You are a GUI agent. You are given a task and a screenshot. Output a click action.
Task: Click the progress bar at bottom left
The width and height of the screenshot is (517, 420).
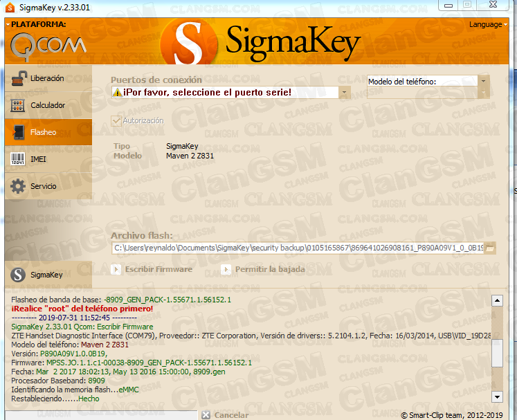point(101,415)
